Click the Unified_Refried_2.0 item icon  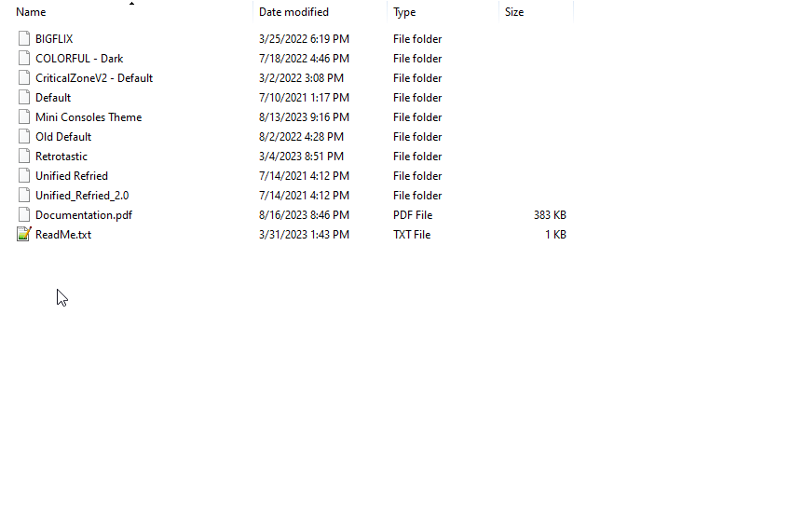[23, 196]
